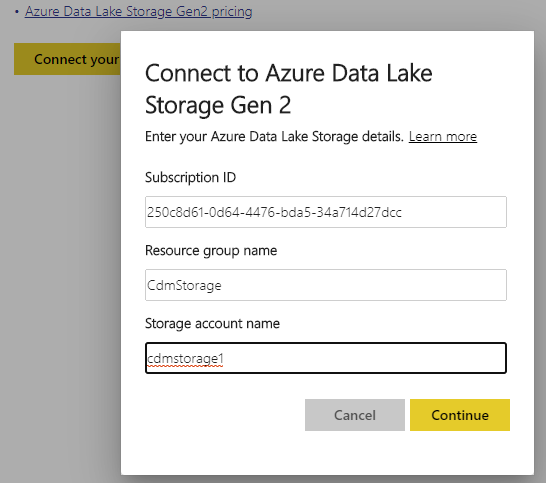Viewport: 546px width, 483px height.
Task: Place cursor in the CdmStorage text
Action: coord(184,286)
